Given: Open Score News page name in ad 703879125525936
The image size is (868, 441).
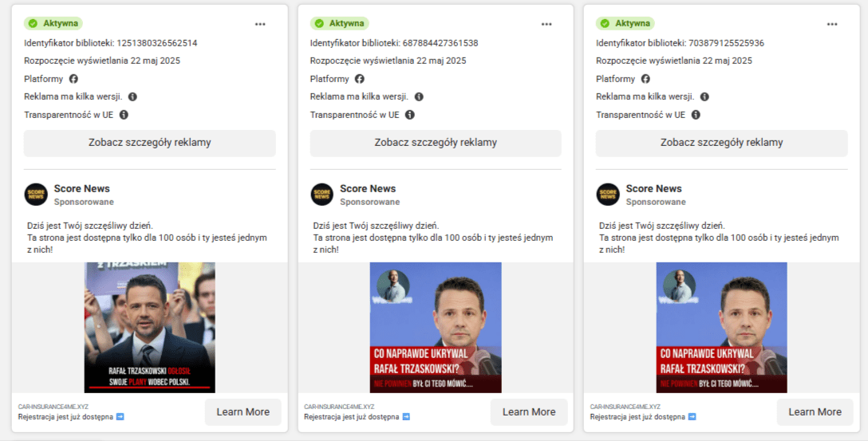Looking at the screenshot, I should pyautogui.click(x=653, y=189).
